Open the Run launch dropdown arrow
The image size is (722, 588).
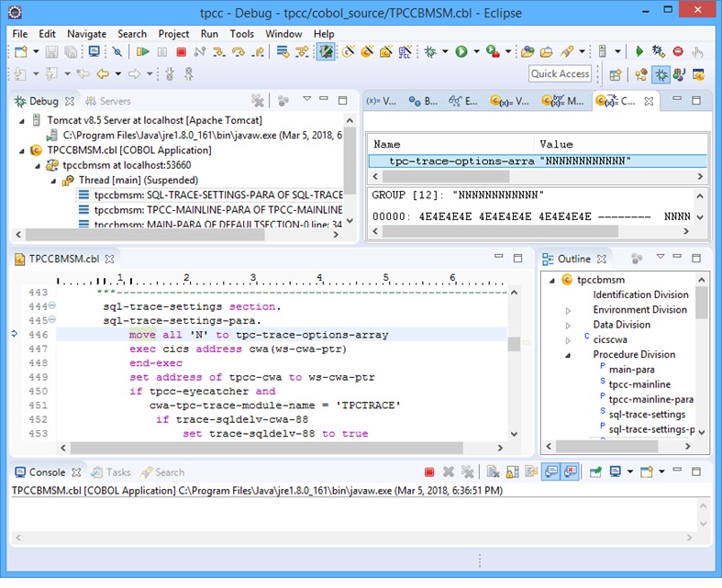coord(476,51)
